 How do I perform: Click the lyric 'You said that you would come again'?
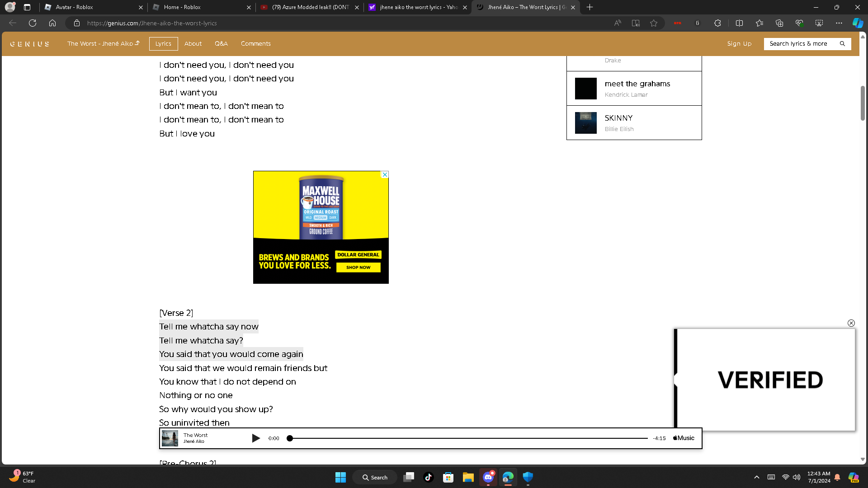click(231, 354)
